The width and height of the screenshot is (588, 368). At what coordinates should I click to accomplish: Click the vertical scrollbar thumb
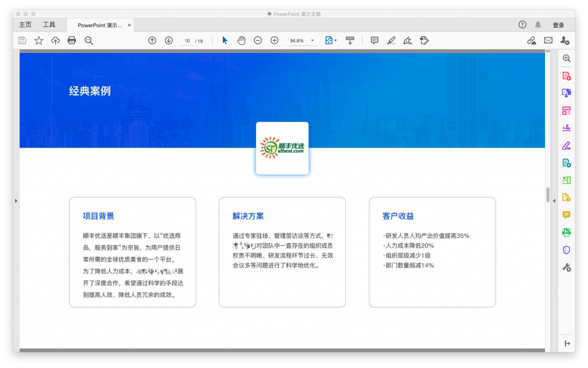click(x=548, y=195)
